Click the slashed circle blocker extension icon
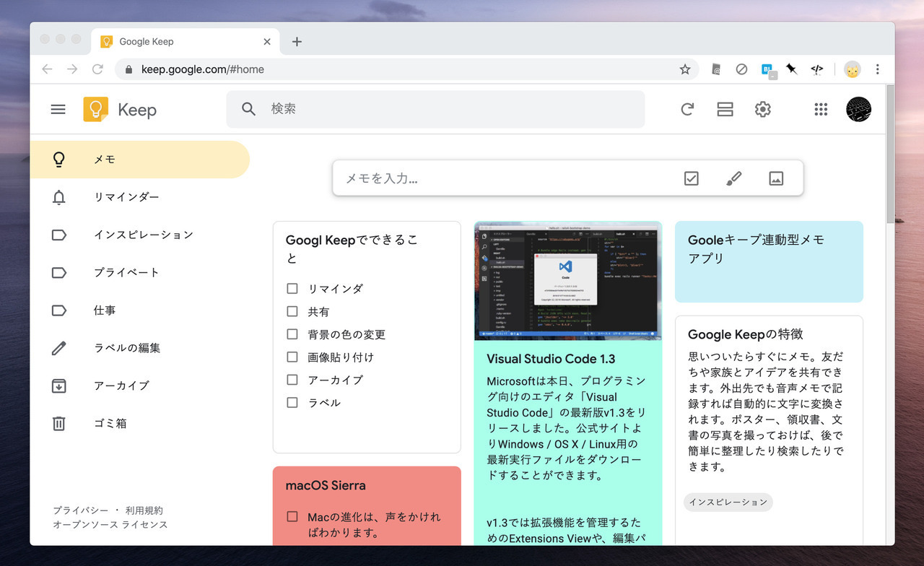Image resolution: width=924 pixels, height=566 pixels. click(741, 69)
